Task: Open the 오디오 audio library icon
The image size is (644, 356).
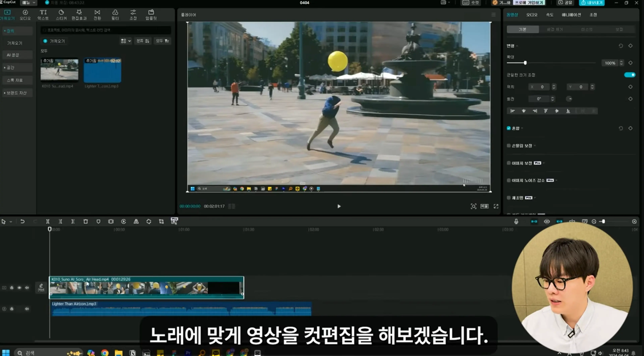Action: tap(25, 15)
